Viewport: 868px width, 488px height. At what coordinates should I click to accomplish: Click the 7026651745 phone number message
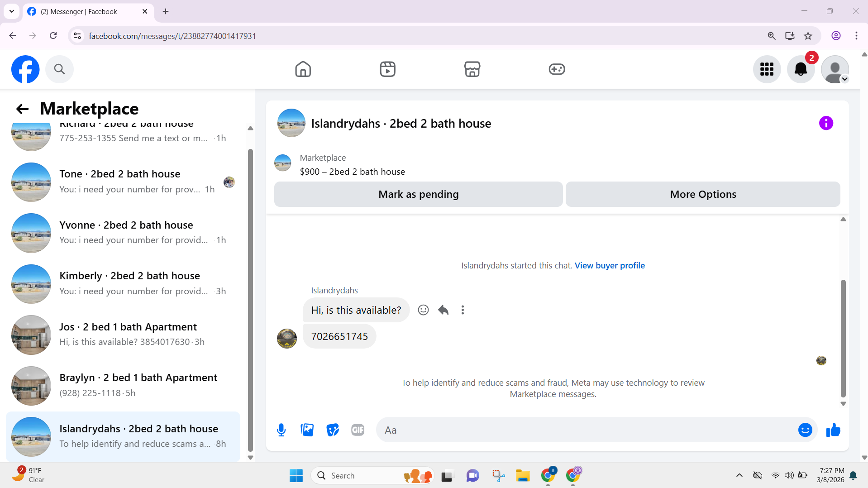pos(339,336)
